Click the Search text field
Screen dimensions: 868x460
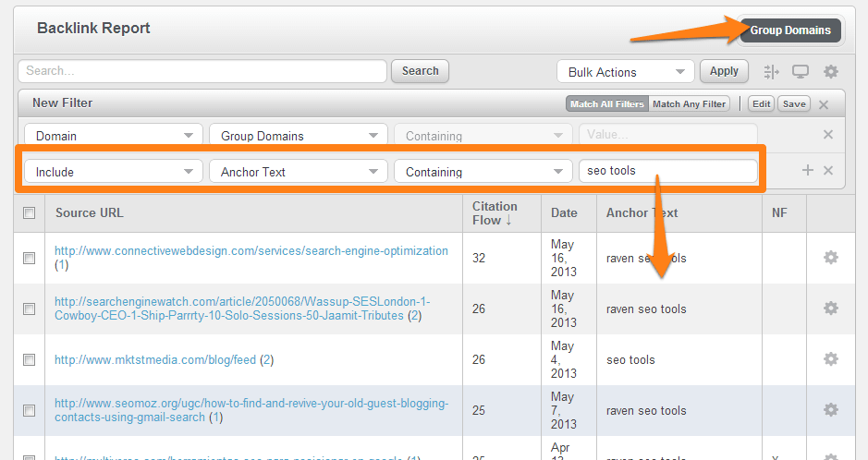coord(202,71)
